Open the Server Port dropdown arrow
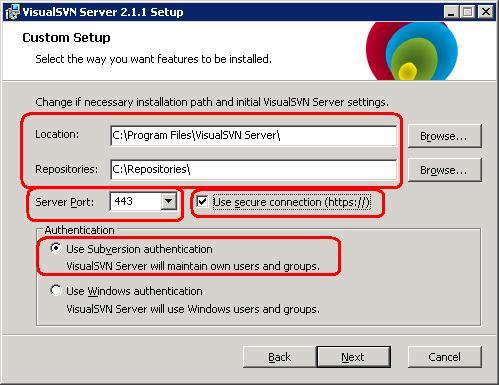This screenshot has height=385, width=499. pos(169,201)
